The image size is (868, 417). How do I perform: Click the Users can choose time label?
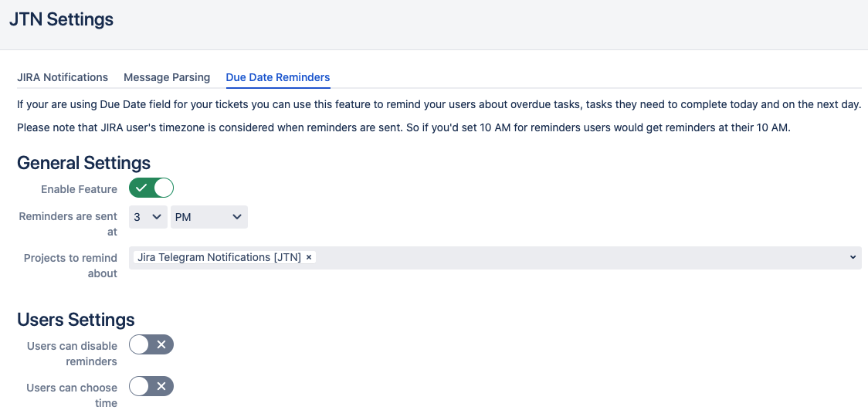(x=72, y=395)
